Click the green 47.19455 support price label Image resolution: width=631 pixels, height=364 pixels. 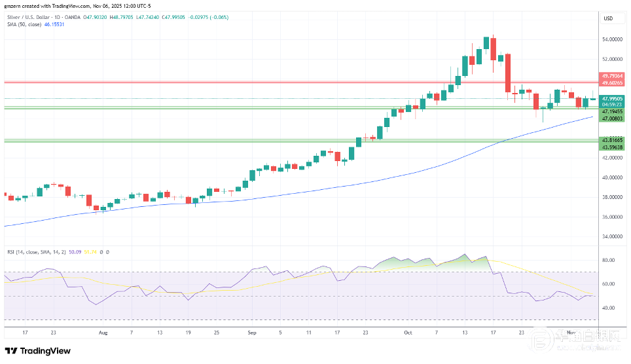point(613,112)
